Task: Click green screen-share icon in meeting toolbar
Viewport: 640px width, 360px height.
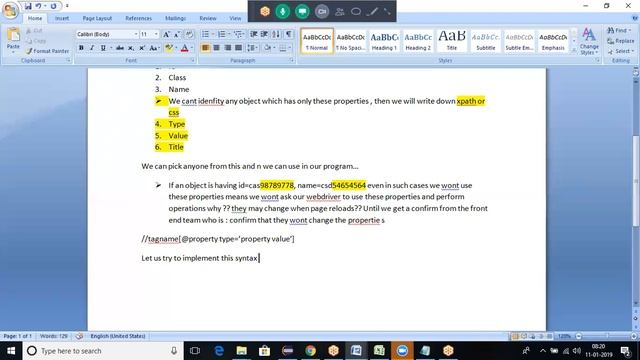Action: (302, 11)
